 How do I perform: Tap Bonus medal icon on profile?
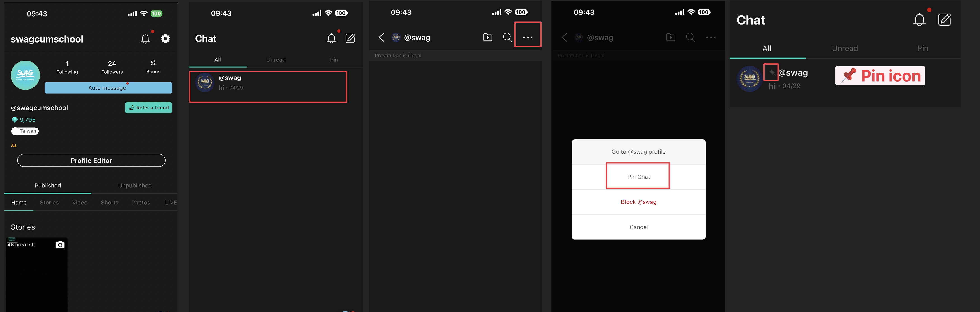[153, 63]
